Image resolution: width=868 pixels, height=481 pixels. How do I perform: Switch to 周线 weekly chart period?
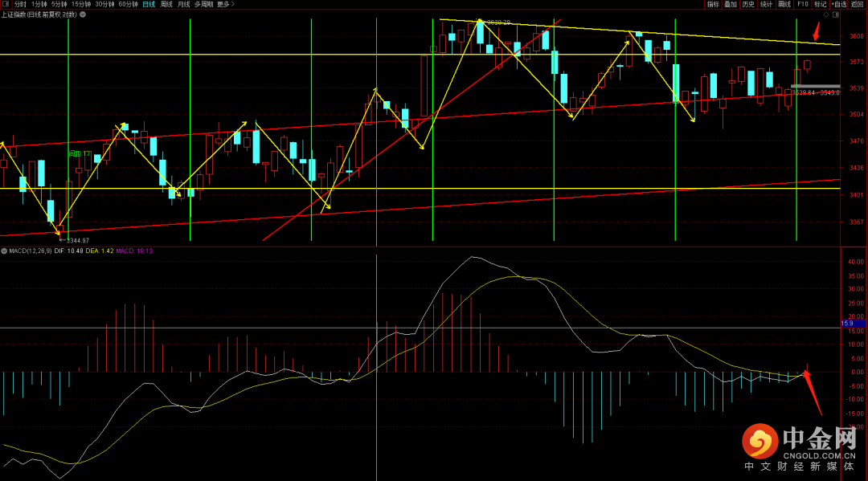(x=166, y=4)
